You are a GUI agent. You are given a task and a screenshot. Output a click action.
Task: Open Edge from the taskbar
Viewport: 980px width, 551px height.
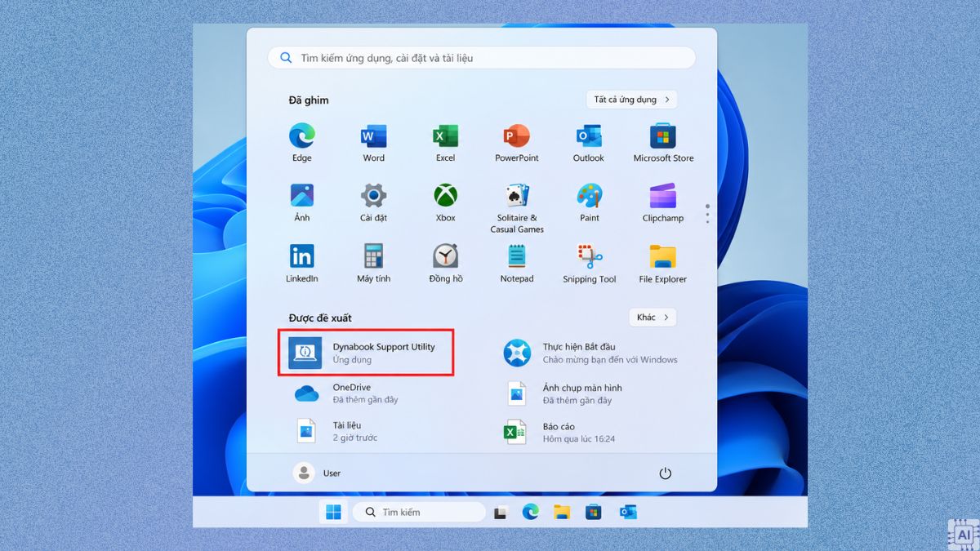pyautogui.click(x=531, y=512)
